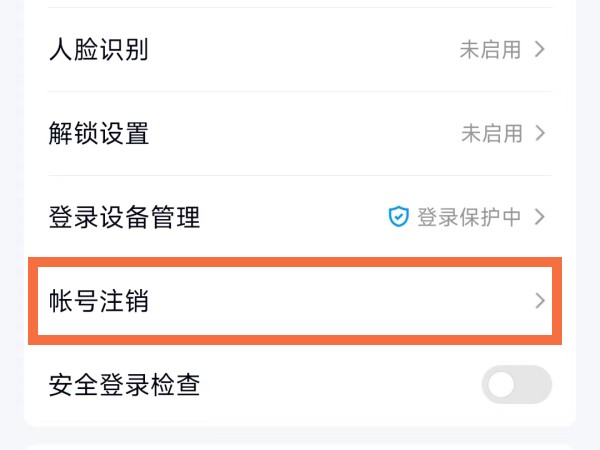The height and width of the screenshot is (450, 600).
Task: Click the 登录保护中 status text
Action: [x=468, y=217]
